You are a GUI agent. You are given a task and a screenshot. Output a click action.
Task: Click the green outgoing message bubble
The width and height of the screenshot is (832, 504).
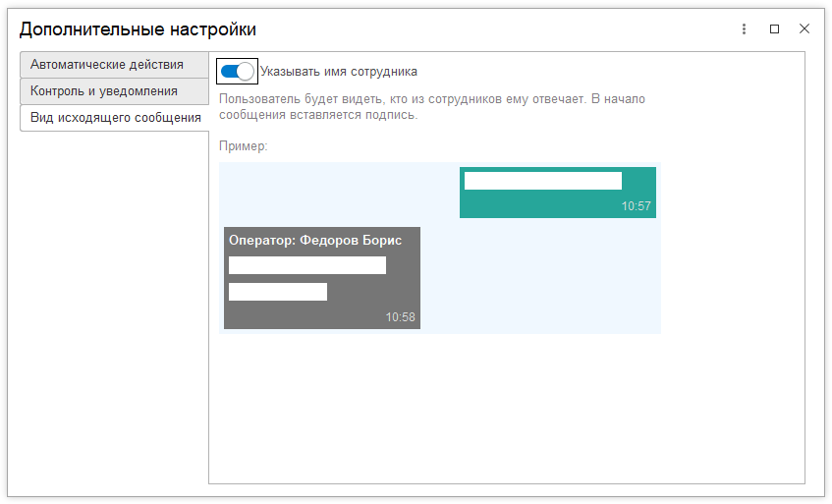(x=557, y=203)
